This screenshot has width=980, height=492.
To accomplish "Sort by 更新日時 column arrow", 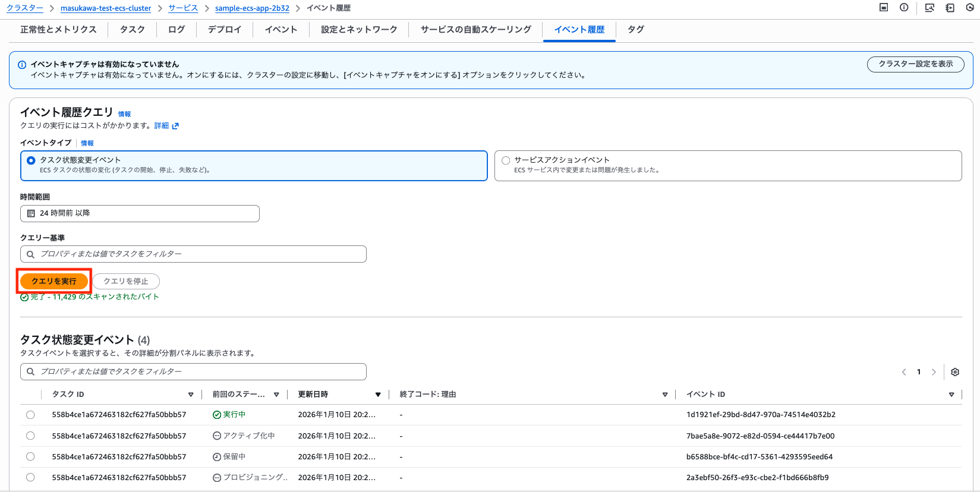I will (378, 395).
